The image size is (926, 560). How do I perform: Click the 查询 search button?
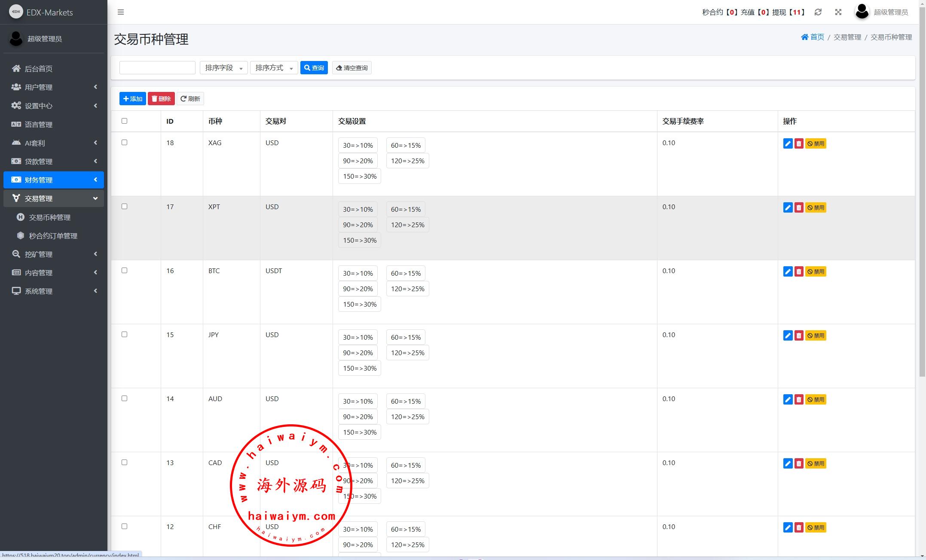314,68
